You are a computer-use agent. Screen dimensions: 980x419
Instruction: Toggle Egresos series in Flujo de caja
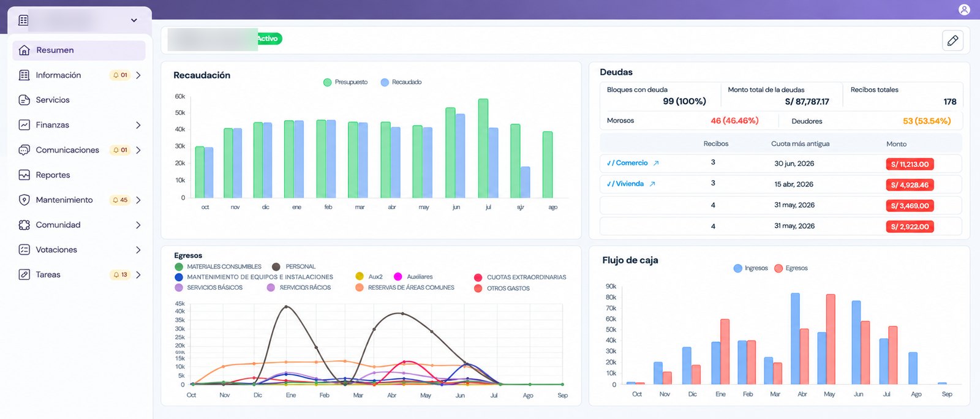pos(791,268)
